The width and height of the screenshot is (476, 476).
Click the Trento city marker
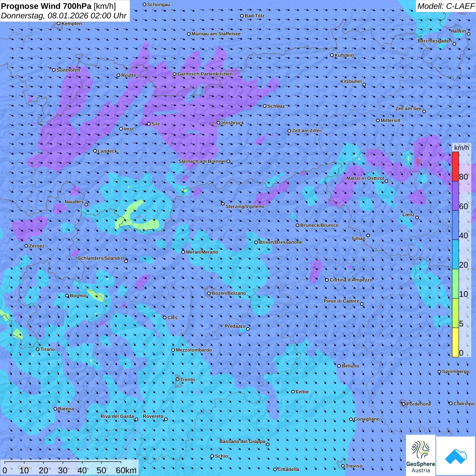point(177,379)
